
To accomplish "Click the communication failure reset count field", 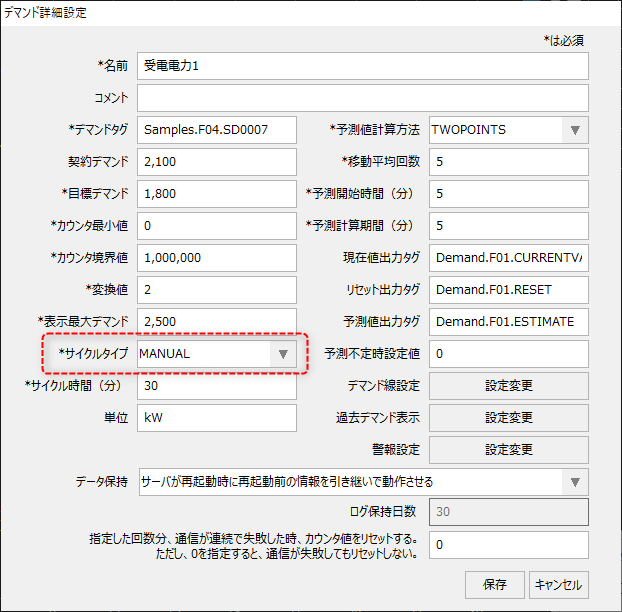I will (x=509, y=545).
